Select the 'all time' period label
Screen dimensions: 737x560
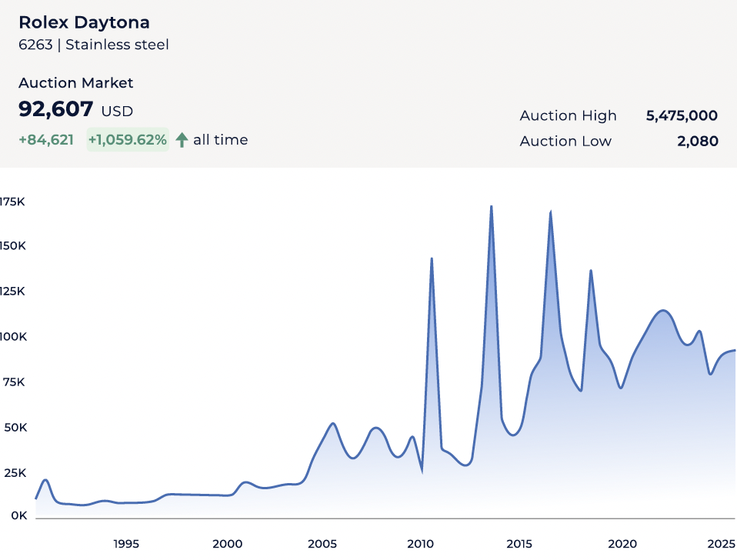220,140
